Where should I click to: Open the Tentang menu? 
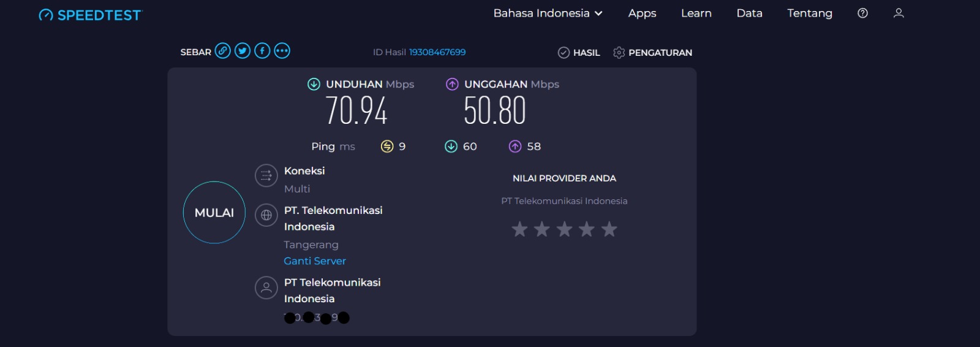pos(809,13)
